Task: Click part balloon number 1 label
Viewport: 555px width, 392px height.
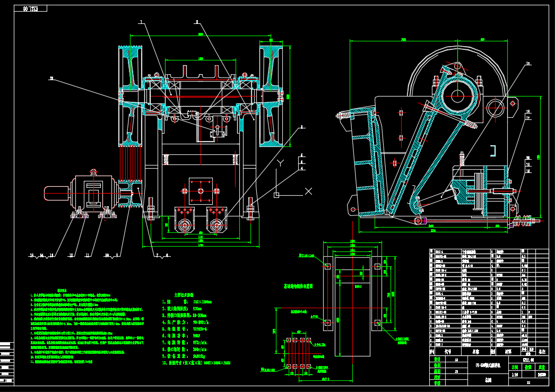Action: [x=141, y=22]
